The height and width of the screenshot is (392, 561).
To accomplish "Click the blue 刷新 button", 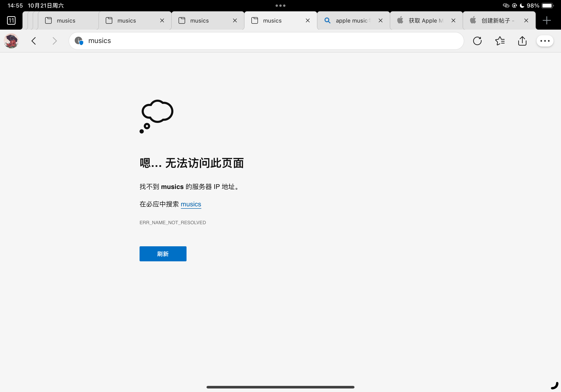I will [x=163, y=254].
